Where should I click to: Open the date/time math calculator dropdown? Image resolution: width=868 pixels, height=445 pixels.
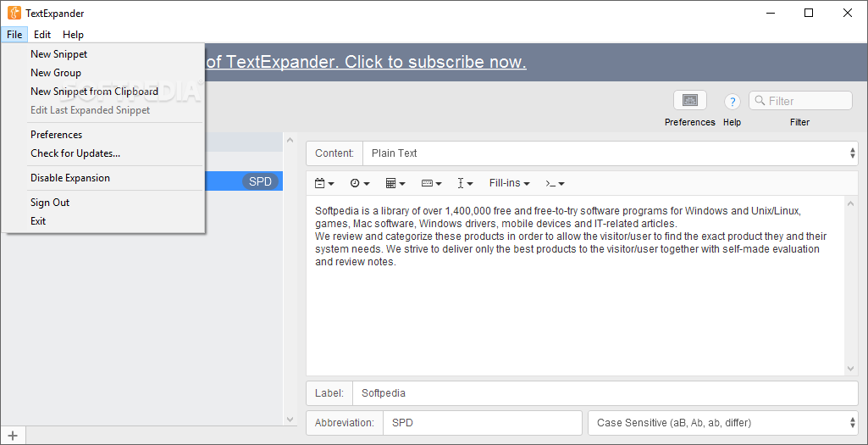point(395,183)
